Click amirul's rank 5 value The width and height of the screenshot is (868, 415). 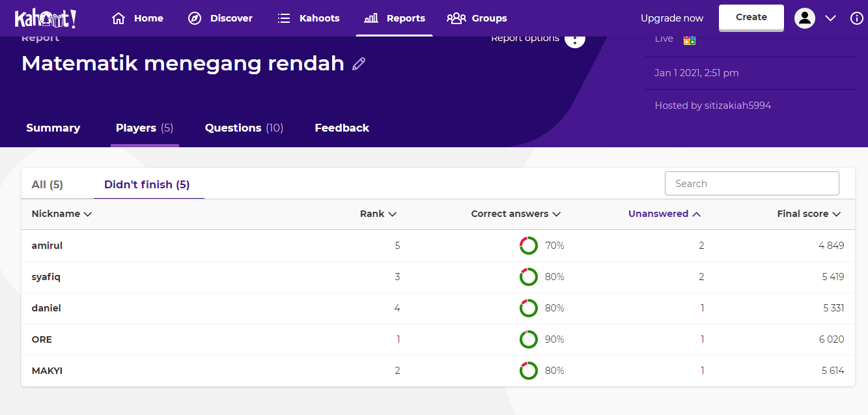coord(397,246)
